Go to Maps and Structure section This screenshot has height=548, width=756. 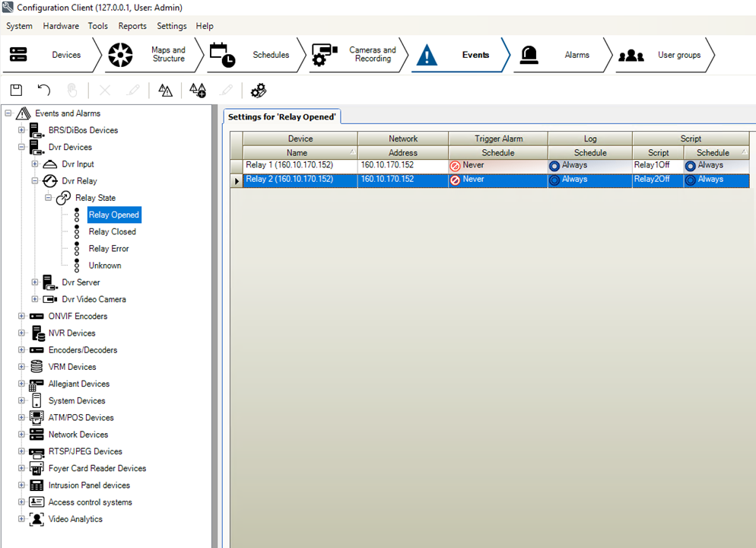(x=152, y=55)
